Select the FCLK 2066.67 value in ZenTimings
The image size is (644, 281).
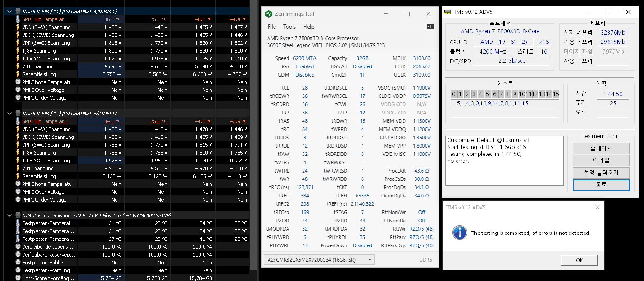422,66
